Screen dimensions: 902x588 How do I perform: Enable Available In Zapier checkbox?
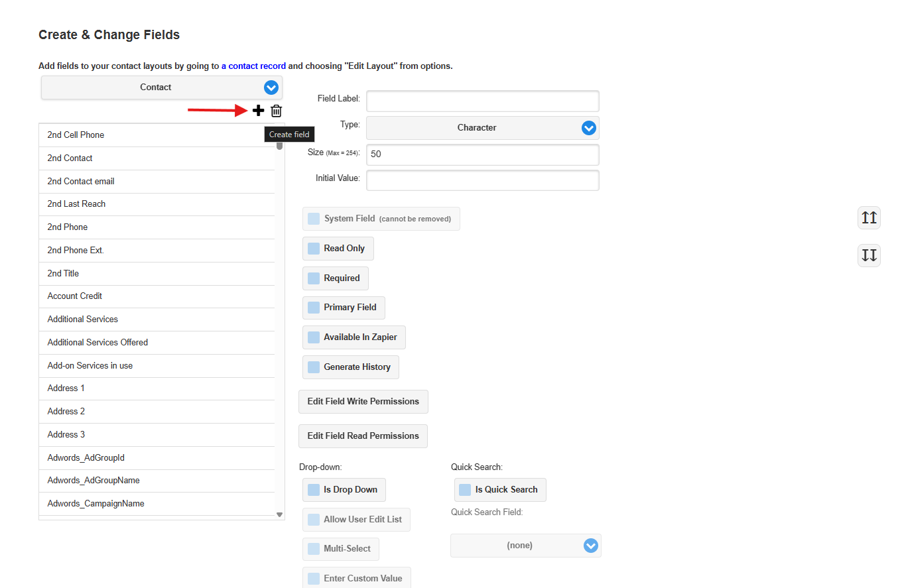pyautogui.click(x=314, y=337)
